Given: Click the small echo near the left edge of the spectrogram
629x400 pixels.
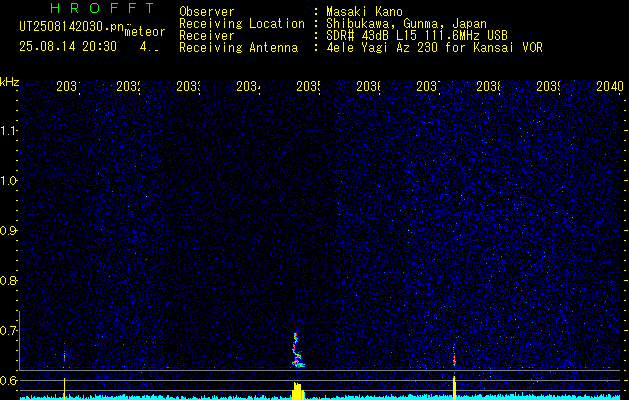Looking at the screenshot, I should pos(64,355).
